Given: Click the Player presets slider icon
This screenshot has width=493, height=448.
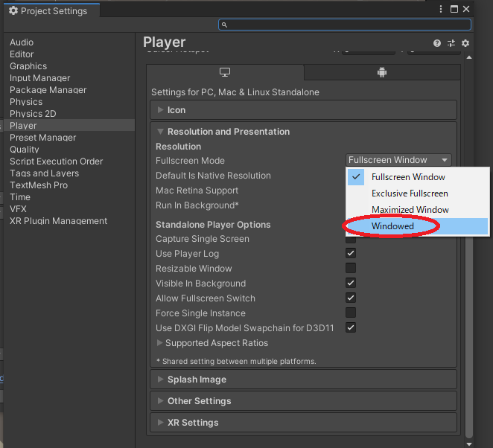Looking at the screenshot, I should pyautogui.click(x=451, y=44).
